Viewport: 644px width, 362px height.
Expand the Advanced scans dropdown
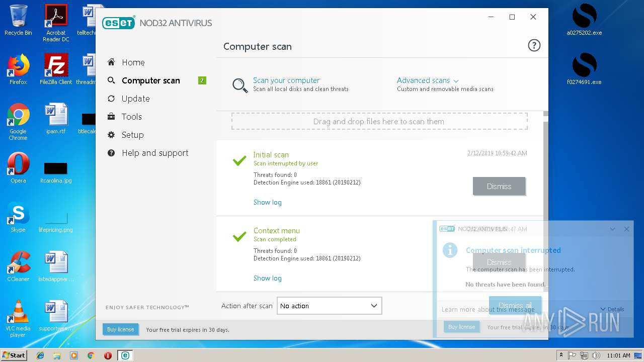(x=428, y=80)
